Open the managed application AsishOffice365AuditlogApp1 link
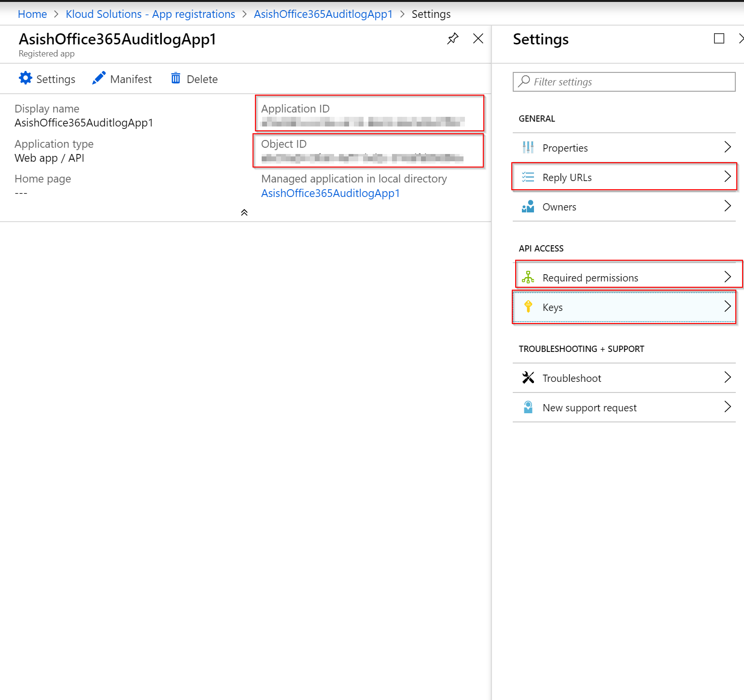This screenshot has height=700, width=744. (x=330, y=193)
